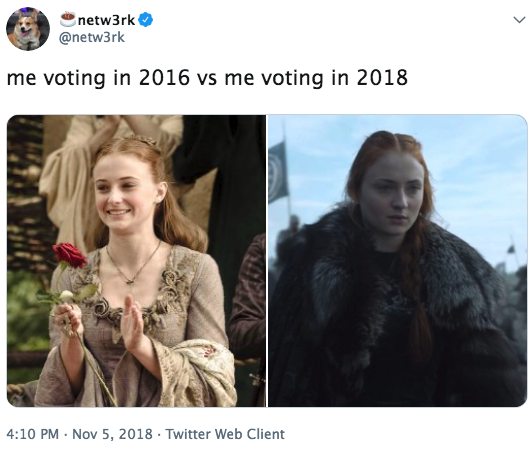Click the Nov 5, 2018 date
Screen dimensions: 532x452
(112, 434)
